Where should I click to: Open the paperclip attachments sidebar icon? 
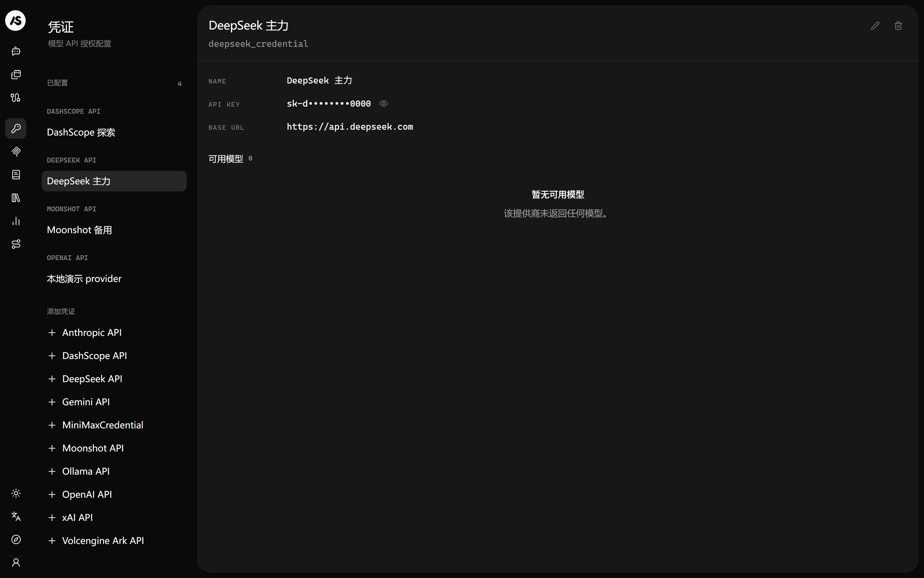pyautogui.click(x=16, y=152)
